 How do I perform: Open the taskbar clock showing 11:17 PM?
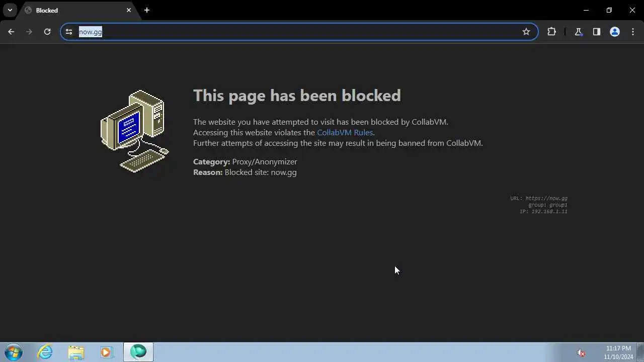618,352
